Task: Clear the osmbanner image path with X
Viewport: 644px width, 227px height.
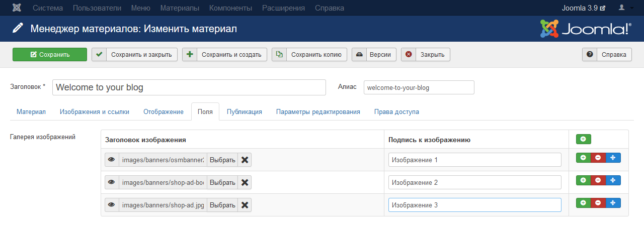Action: tap(245, 160)
